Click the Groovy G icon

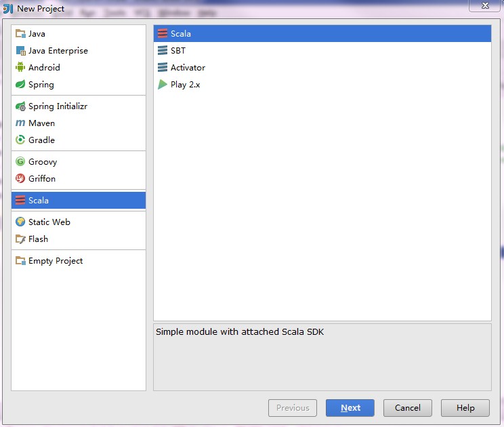point(20,161)
